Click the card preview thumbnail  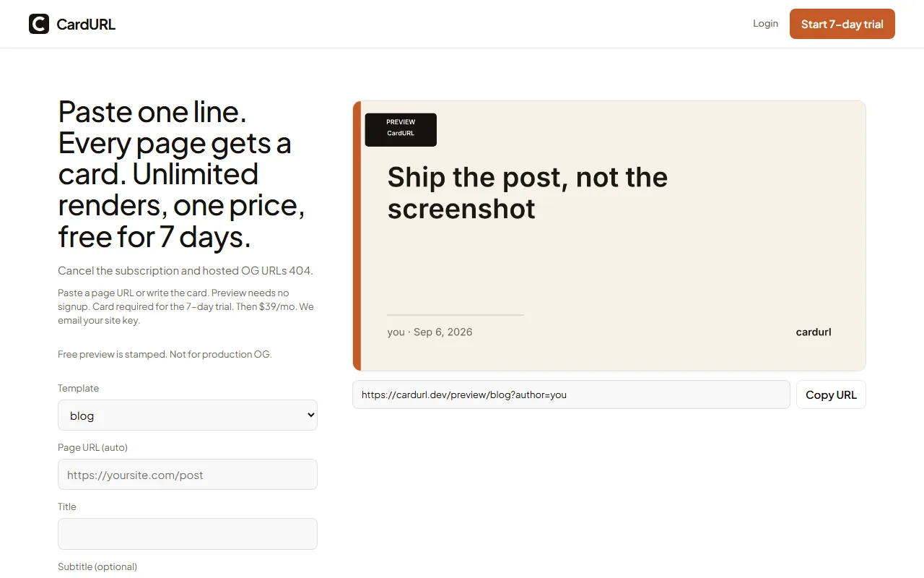click(x=609, y=236)
